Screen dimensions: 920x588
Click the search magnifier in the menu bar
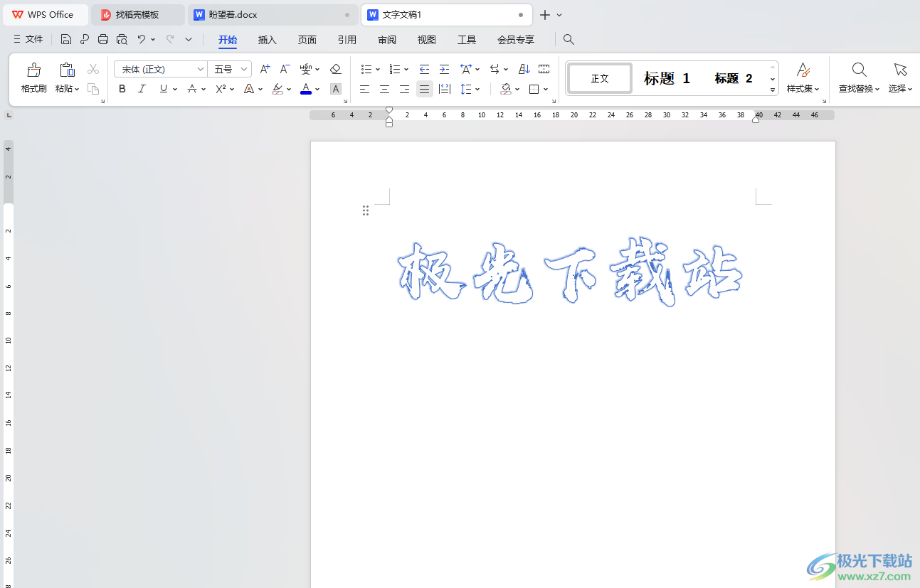(x=569, y=40)
